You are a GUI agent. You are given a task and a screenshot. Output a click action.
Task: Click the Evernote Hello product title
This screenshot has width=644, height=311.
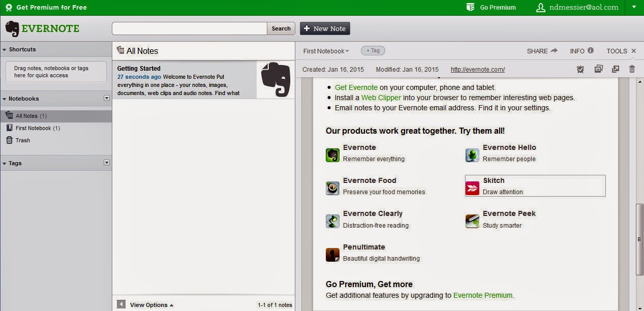click(509, 147)
